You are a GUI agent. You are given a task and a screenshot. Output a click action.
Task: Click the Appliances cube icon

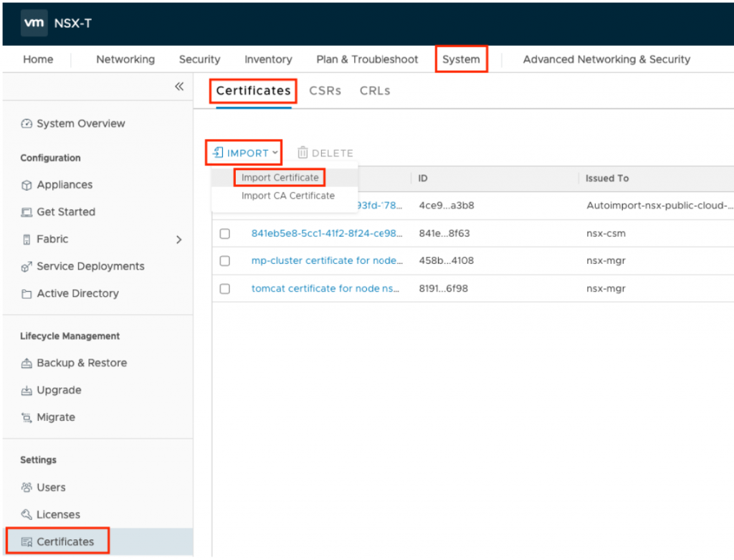[27, 185]
